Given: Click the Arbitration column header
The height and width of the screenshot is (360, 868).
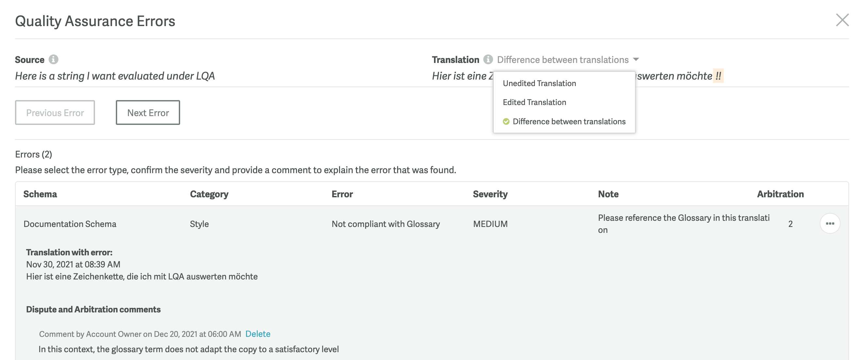Looking at the screenshot, I should coord(781,194).
